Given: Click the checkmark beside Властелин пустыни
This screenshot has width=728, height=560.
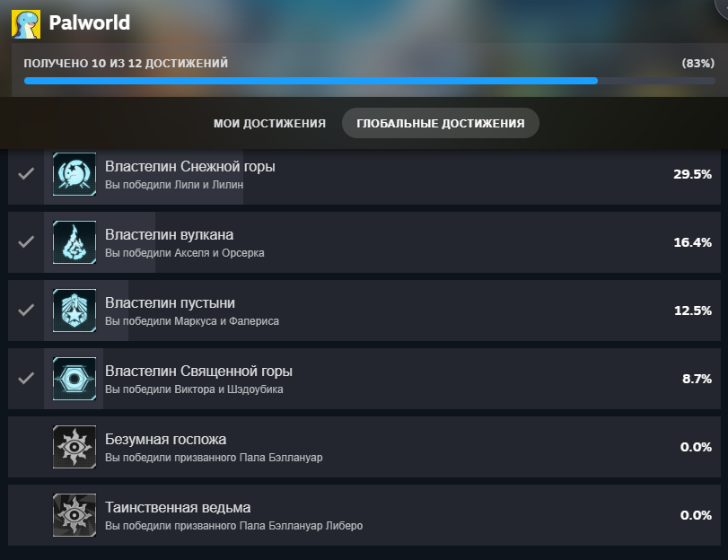Looking at the screenshot, I should coord(26,310).
